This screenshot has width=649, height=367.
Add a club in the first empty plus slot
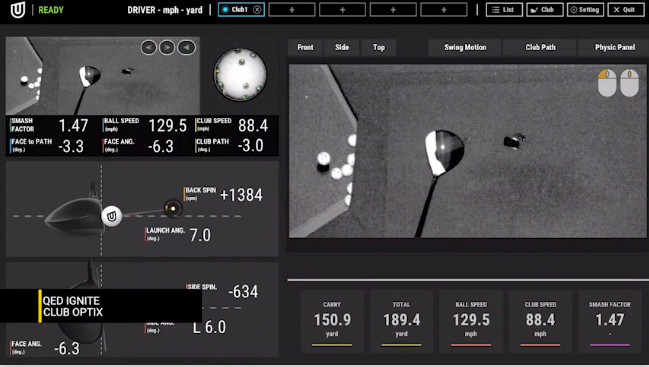(292, 10)
